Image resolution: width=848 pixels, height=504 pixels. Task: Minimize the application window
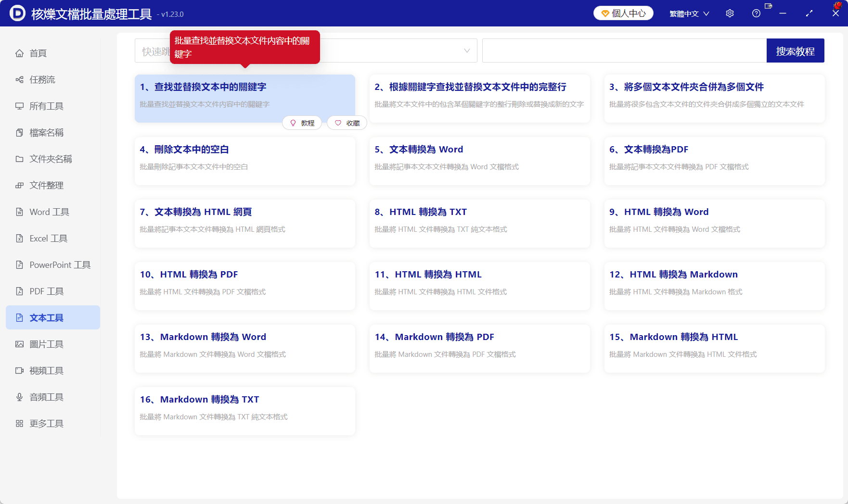(x=783, y=13)
